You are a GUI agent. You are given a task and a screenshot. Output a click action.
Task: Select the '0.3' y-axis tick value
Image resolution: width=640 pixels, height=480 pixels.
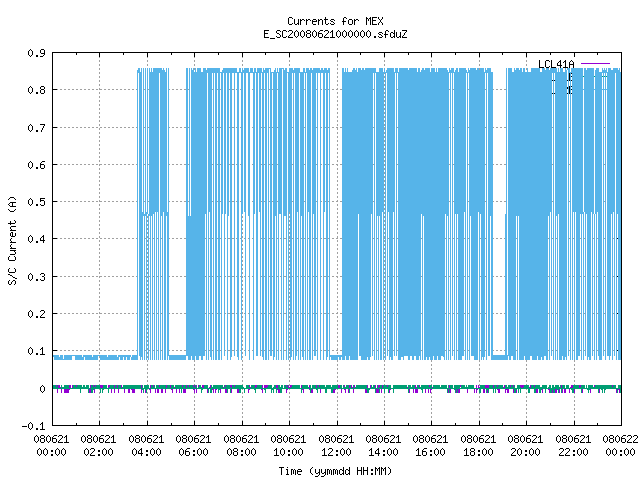36,277
